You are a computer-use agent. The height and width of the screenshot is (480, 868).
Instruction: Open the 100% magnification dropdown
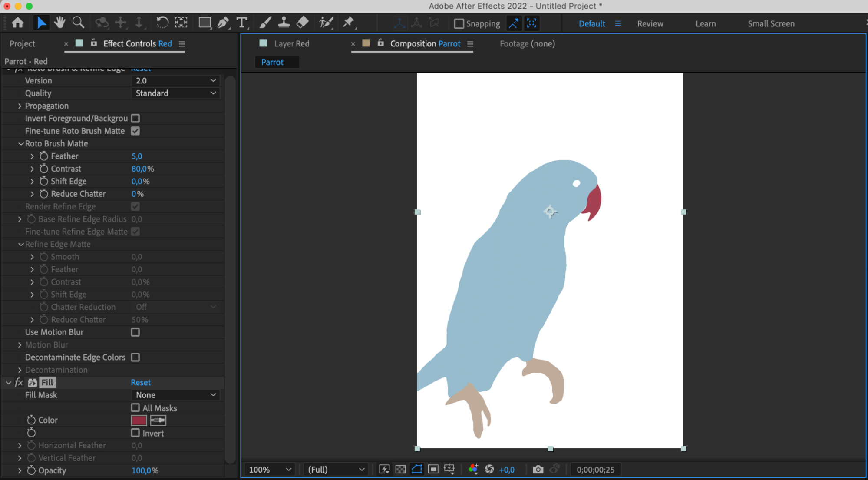(270, 470)
